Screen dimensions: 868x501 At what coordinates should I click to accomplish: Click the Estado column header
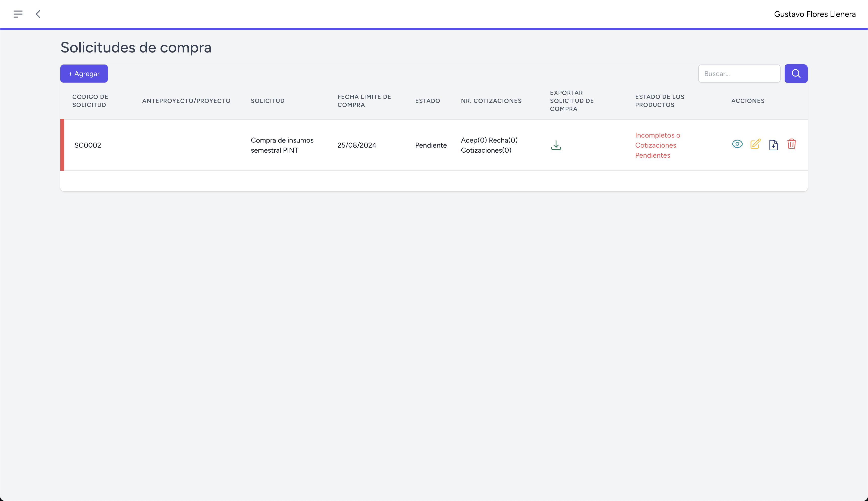click(427, 101)
